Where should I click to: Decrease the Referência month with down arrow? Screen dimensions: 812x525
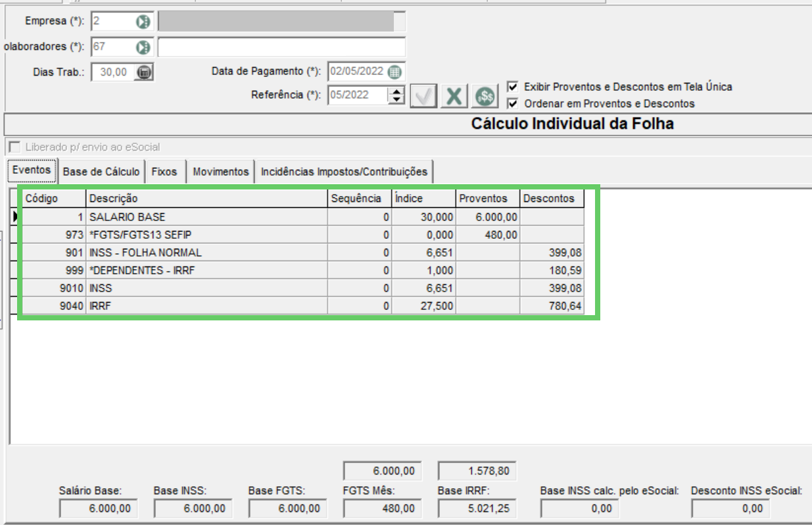(396, 99)
